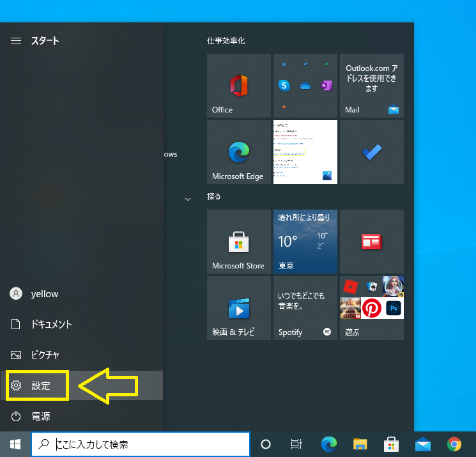
Task: Open Cortana from the taskbar
Action: click(x=266, y=444)
